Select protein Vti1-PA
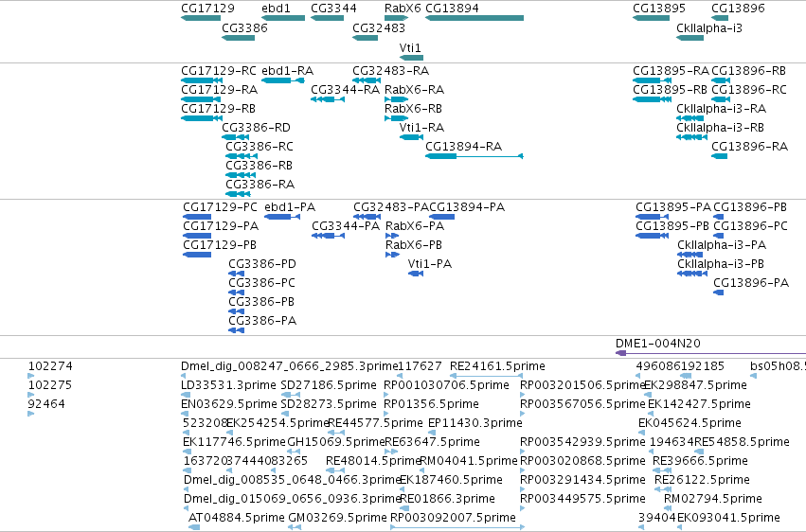 (416, 274)
